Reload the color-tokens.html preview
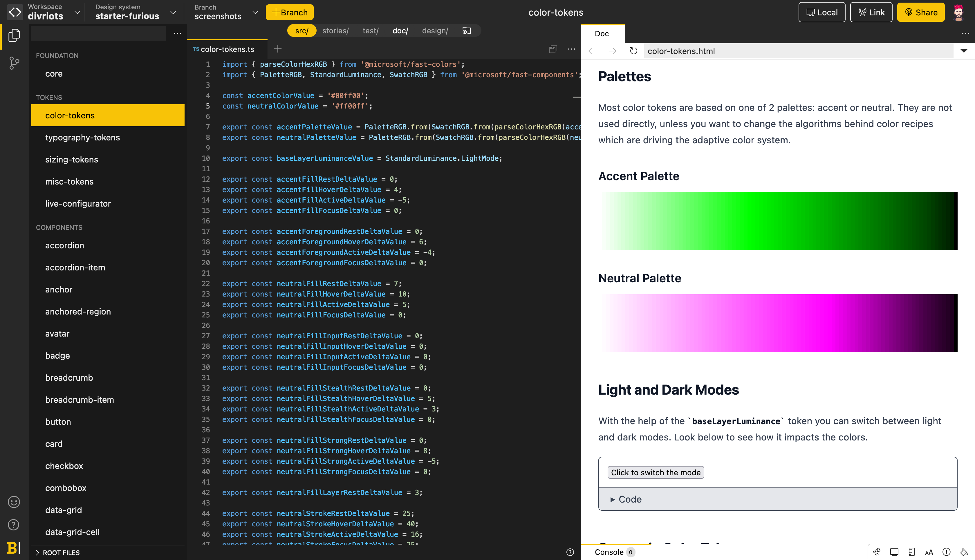 coord(633,51)
